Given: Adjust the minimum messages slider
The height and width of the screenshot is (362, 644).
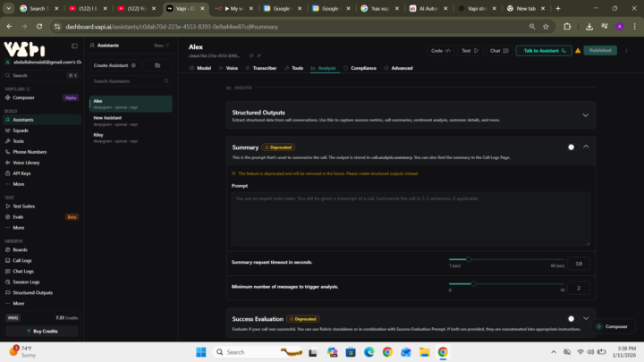Looking at the screenshot, I should [473, 283].
